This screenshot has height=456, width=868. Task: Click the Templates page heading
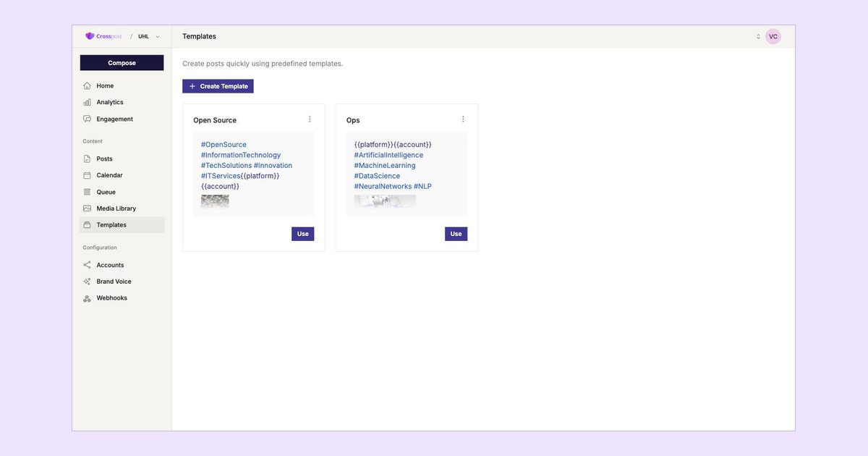coord(199,36)
